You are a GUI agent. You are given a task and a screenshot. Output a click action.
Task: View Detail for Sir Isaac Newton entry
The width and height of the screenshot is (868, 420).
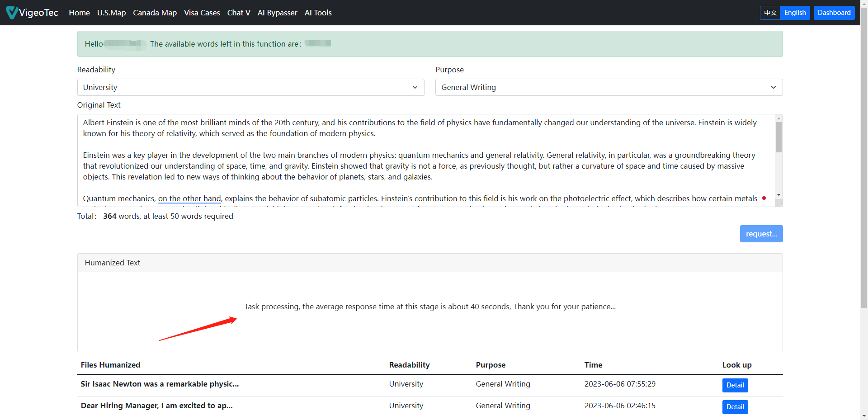coord(735,385)
